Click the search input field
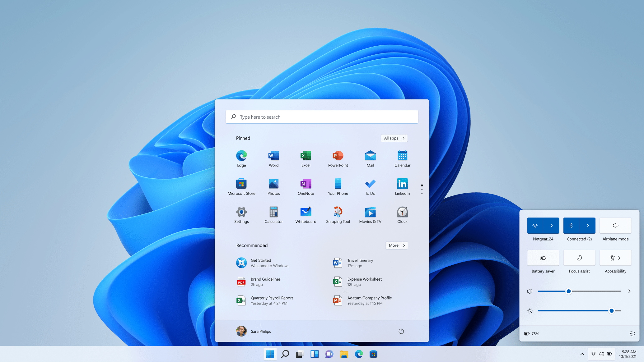Viewport: 644px width, 362px height. pyautogui.click(x=322, y=117)
